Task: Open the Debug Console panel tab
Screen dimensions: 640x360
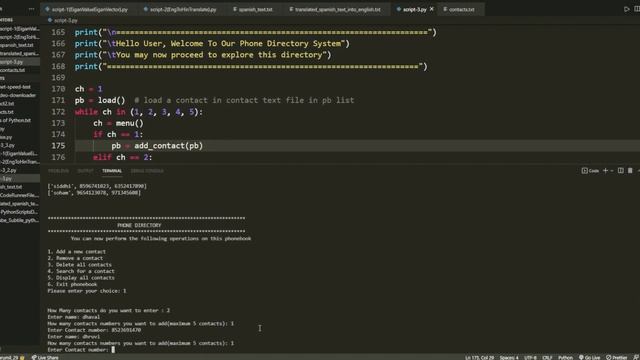Action: (x=147, y=171)
